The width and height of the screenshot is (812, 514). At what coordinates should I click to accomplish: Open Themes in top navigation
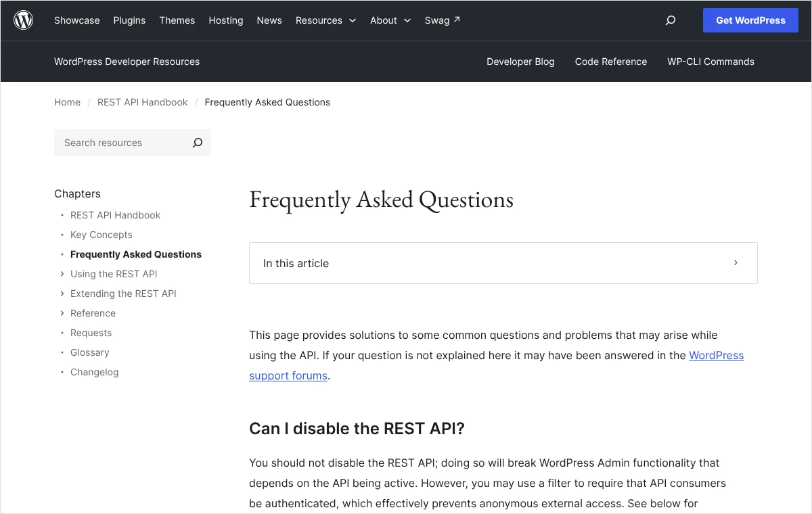point(177,20)
